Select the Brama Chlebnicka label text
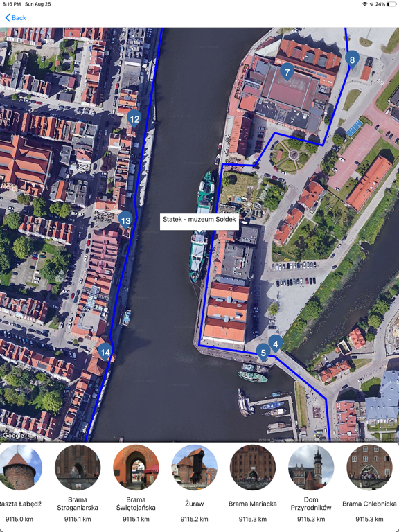Image resolution: width=399 pixels, height=532 pixels. pyautogui.click(x=369, y=504)
